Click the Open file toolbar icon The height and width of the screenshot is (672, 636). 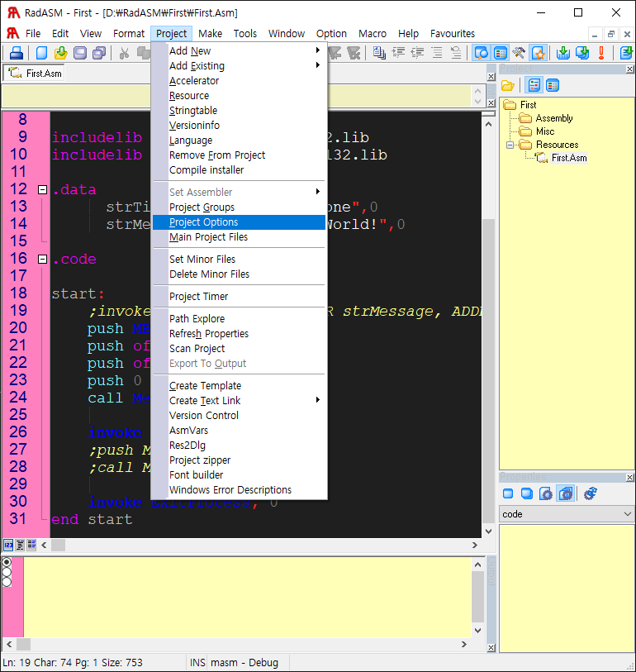click(61, 53)
